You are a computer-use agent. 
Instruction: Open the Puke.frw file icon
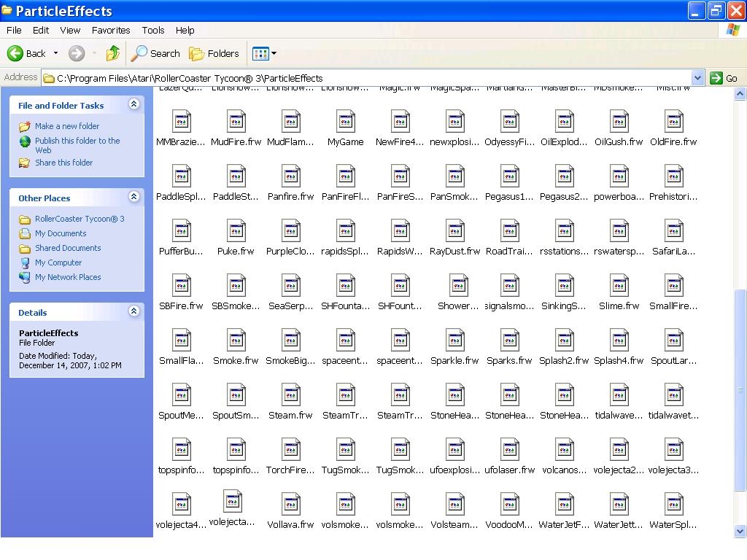coord(236,231)
